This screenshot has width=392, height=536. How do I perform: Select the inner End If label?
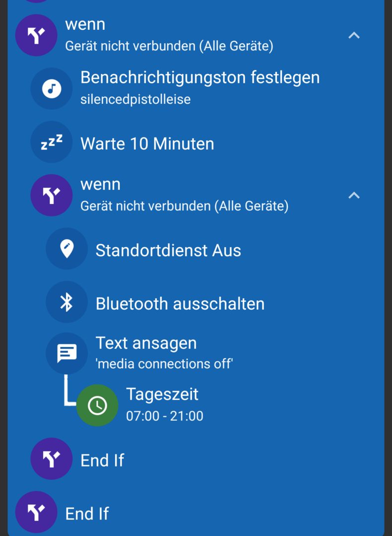(x=102, y=461)
